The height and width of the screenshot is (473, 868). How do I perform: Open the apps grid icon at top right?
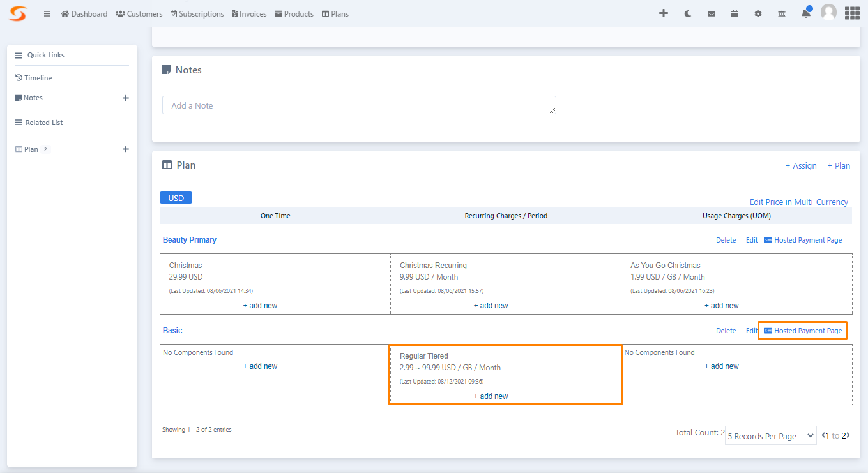tap(852, 13)
